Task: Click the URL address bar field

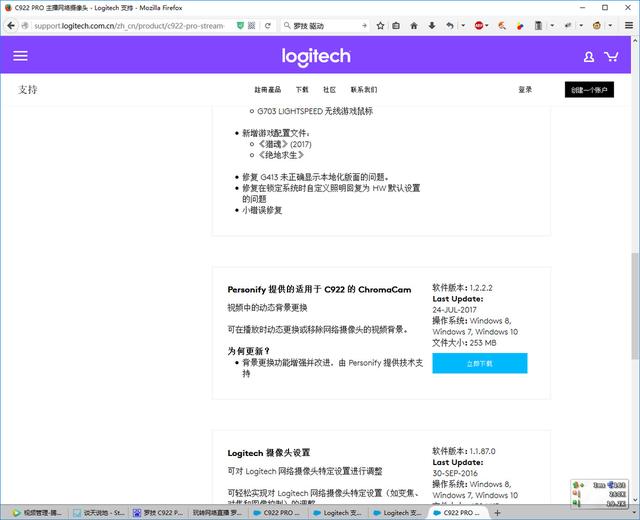Action: pos(129,26)
